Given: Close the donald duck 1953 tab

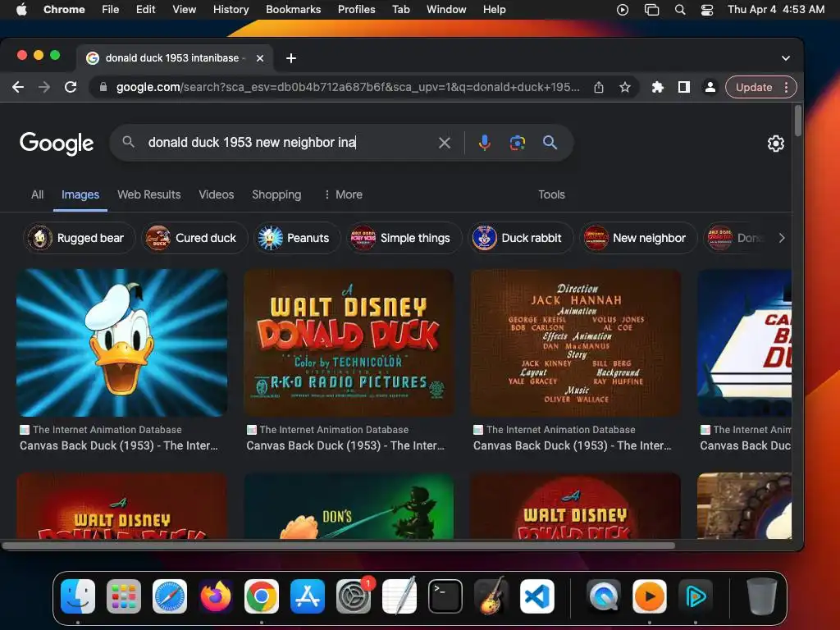Looking at the screenshot, I should tap(260, 58).
